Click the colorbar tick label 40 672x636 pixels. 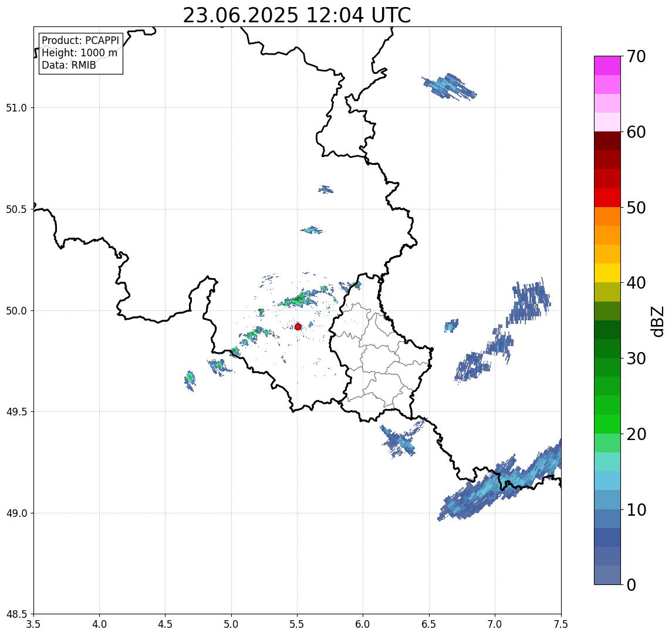636,283
